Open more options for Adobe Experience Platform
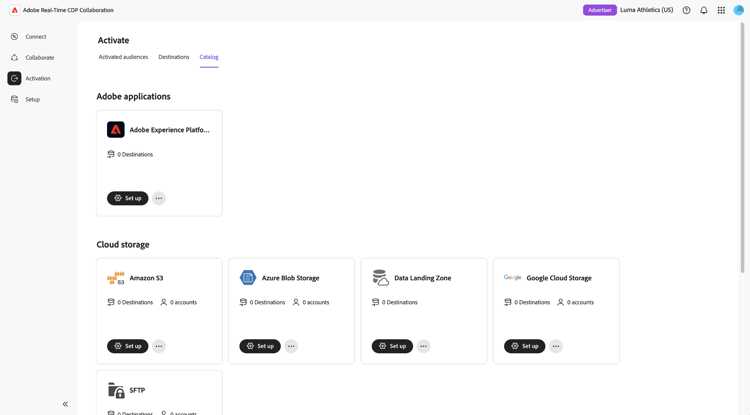Viewport: 750px width, 415px height. click(x=159, y=198)
